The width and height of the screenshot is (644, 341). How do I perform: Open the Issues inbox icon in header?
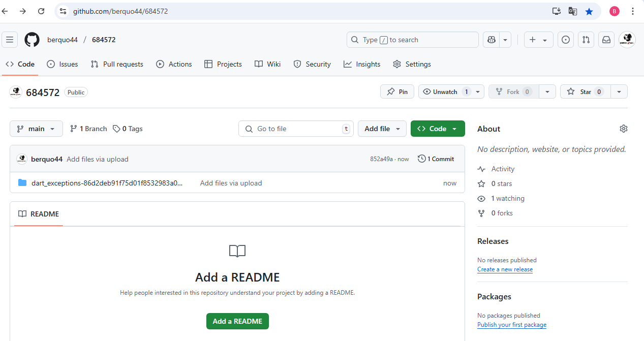click(565, 40)
